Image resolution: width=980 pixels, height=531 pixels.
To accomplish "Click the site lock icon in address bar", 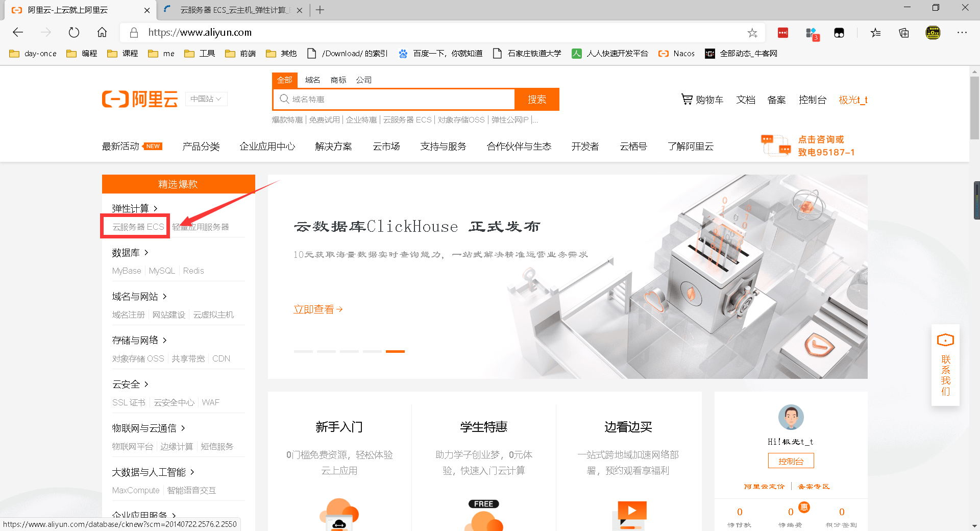I will click(134, 33).
